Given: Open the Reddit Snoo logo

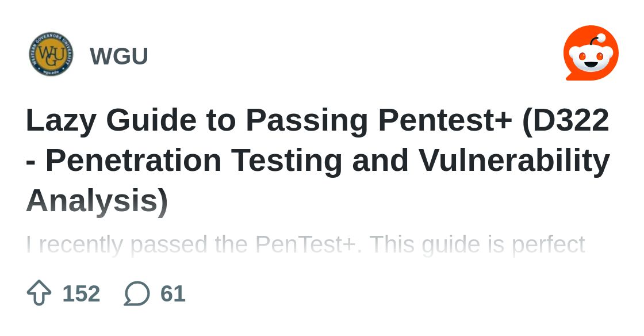Looking at the screenshot, I should [591, 53].
